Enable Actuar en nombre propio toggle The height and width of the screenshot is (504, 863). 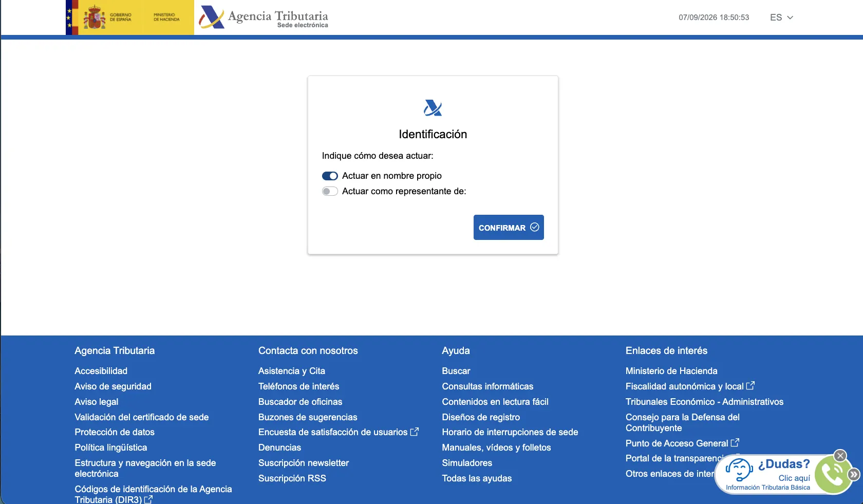(x=330, y=176)
